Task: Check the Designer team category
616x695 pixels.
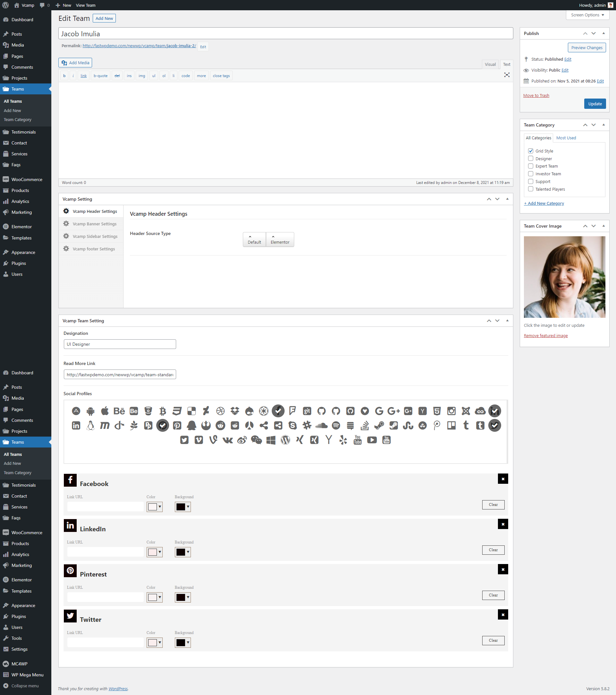Action: click(531, 159)
